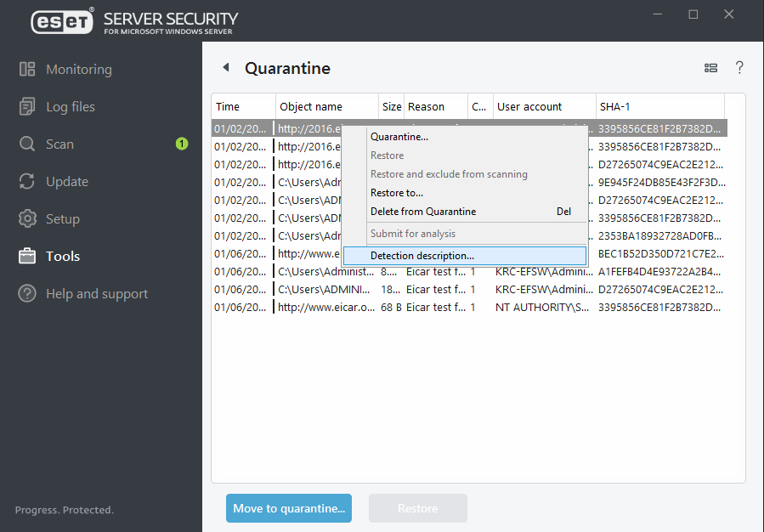Viewport: 764px width, 532px height.
Task: Select Restore to... in context menu
Action: [x=397, y=193]
